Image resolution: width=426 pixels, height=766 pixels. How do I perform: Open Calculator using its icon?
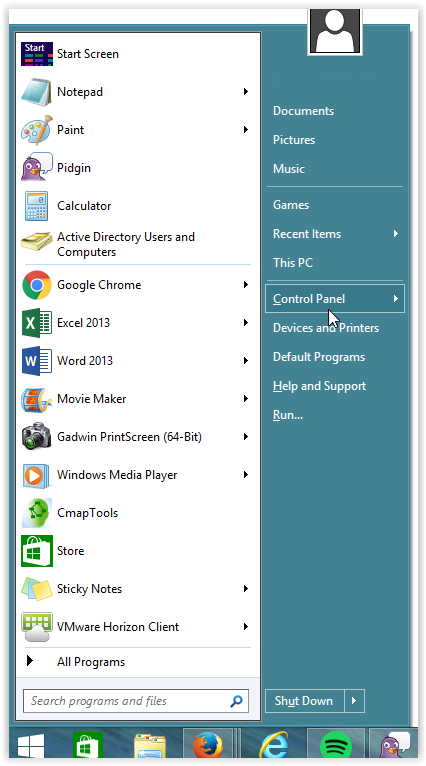[37, 206]
